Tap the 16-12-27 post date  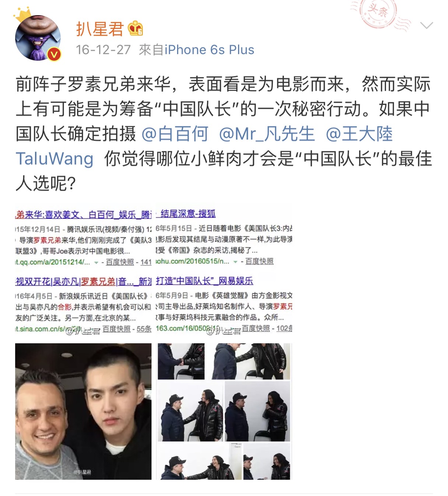(103, 50)
